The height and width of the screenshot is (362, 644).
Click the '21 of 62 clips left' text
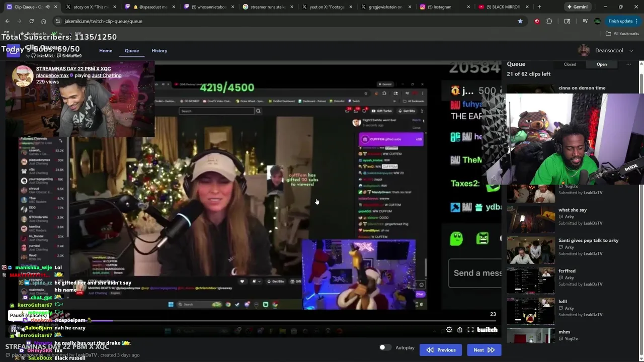pos(529,74)
